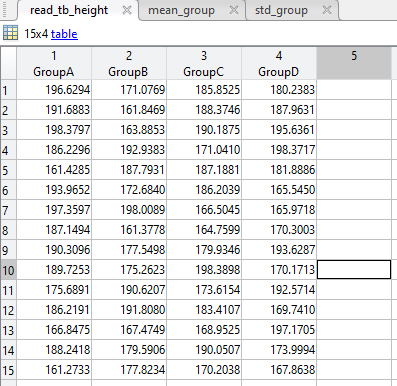Click cell with value 190.1875
The width and height of the screenshot is (397, 386).
coord(204,130)
